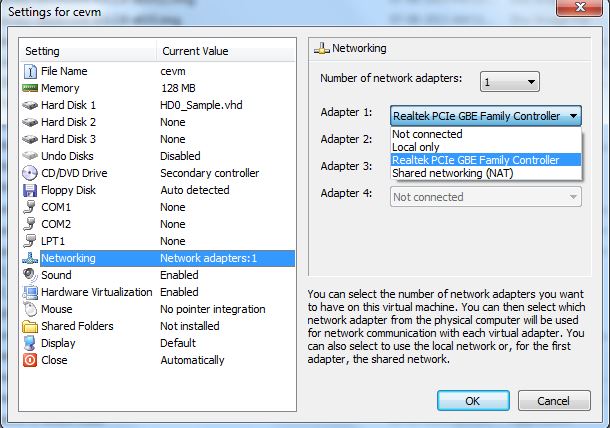Select Hardware Virtualization setting

pos(158,292)
